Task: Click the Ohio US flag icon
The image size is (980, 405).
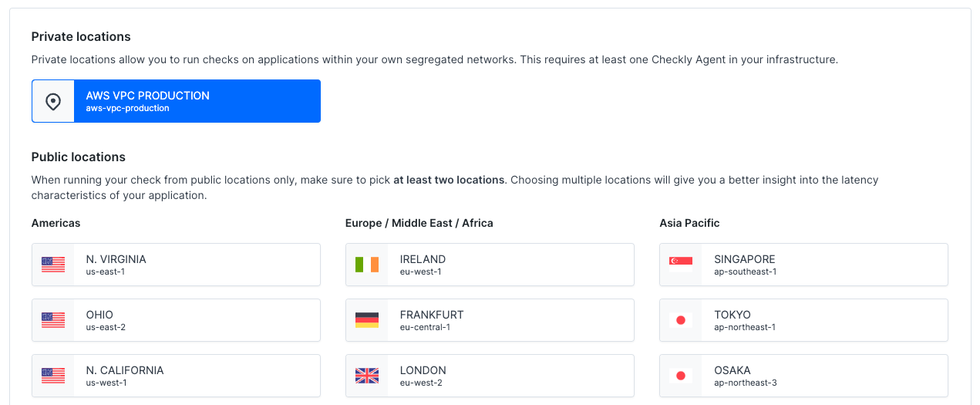Action: tap(53, 320)
